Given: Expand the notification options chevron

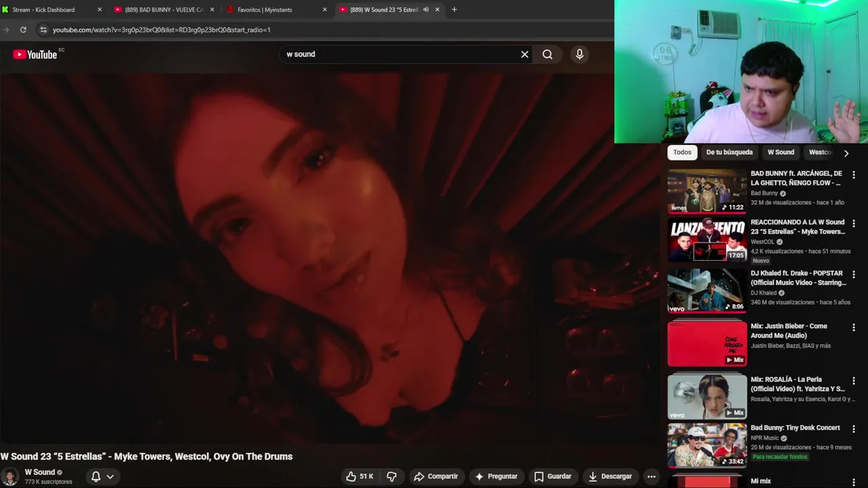Looking at the screenshot, I should [x=110, y=476].
